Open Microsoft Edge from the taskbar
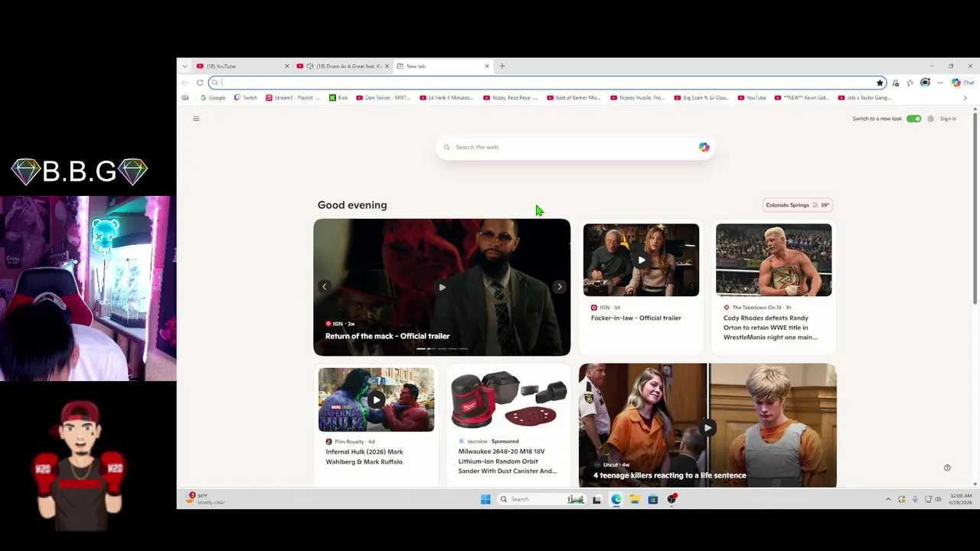 point(616,499)
